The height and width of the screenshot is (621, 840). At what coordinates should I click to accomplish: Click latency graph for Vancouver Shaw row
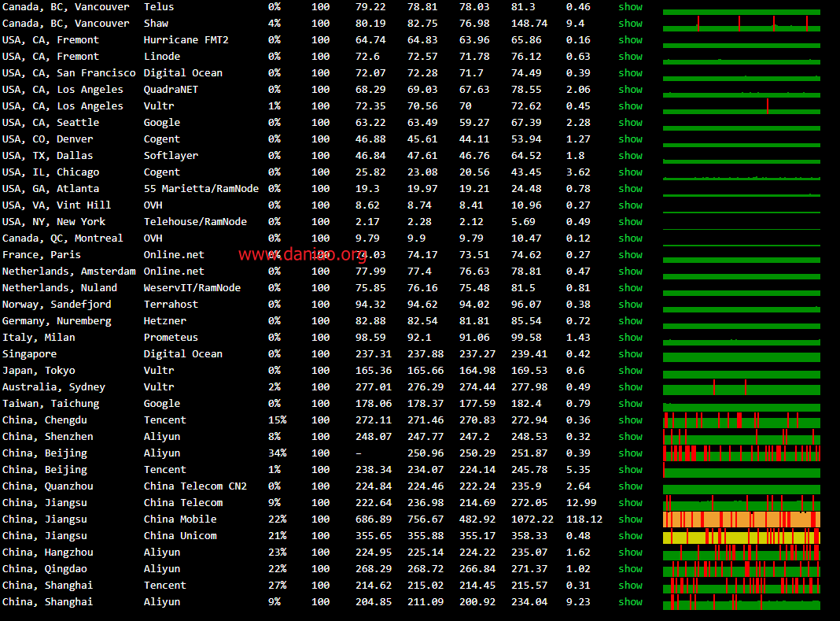click(741, 25)
